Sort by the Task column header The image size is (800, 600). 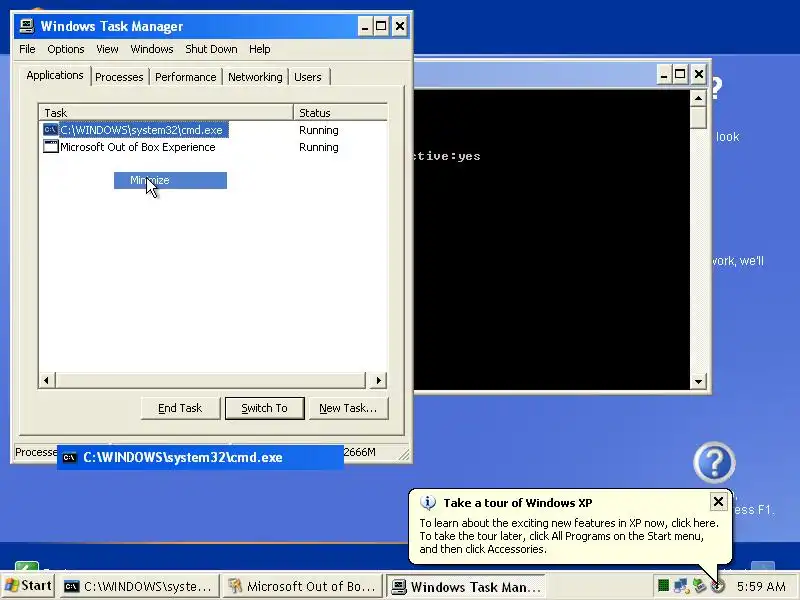[x=166, y=113]
